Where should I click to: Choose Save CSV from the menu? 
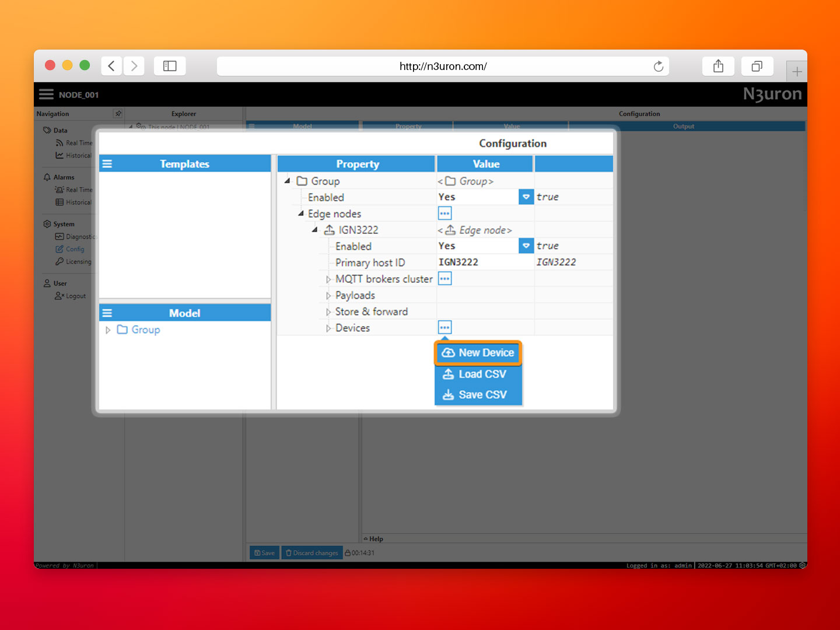point(478,395)
